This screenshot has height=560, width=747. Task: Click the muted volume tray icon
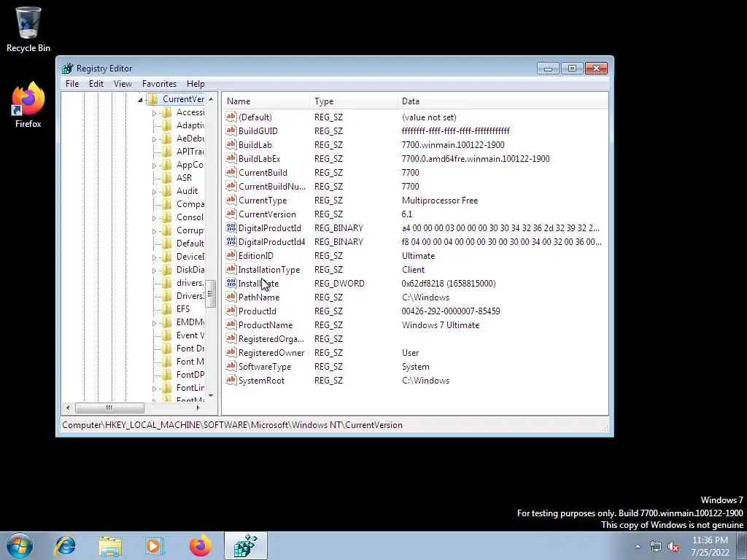pyautogui.click(x=673, y=547)
